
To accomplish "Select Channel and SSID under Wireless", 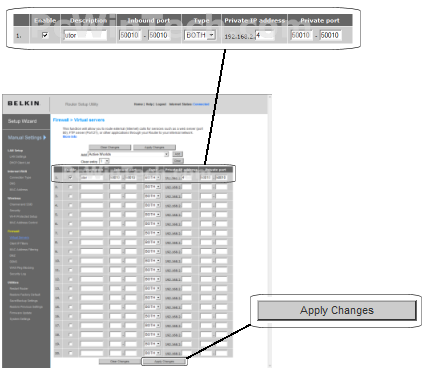I will tap(21, 204).
